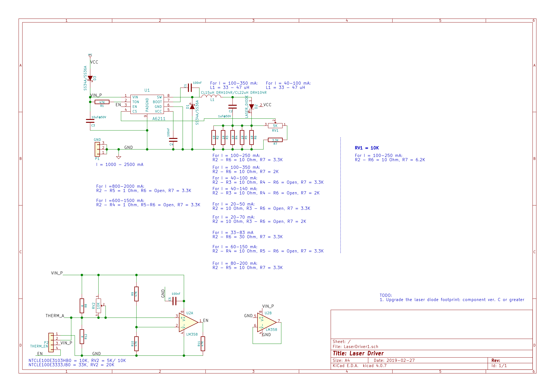Select the D1 SS34A/SS36A diode symbol
This screenshot has height=392, width=555.
click(192, 106)
